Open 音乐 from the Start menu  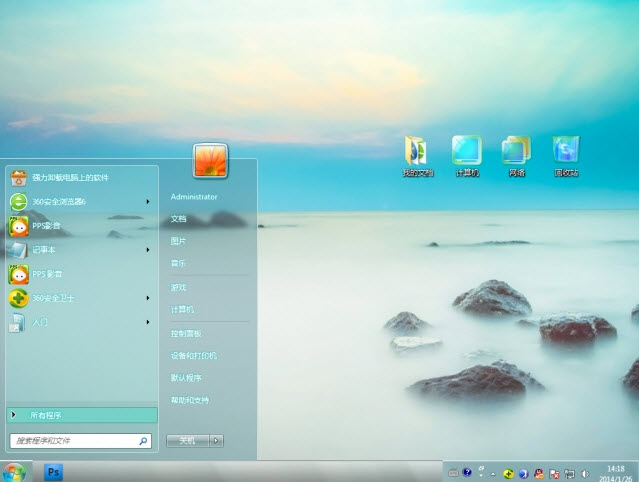point(178,263)
